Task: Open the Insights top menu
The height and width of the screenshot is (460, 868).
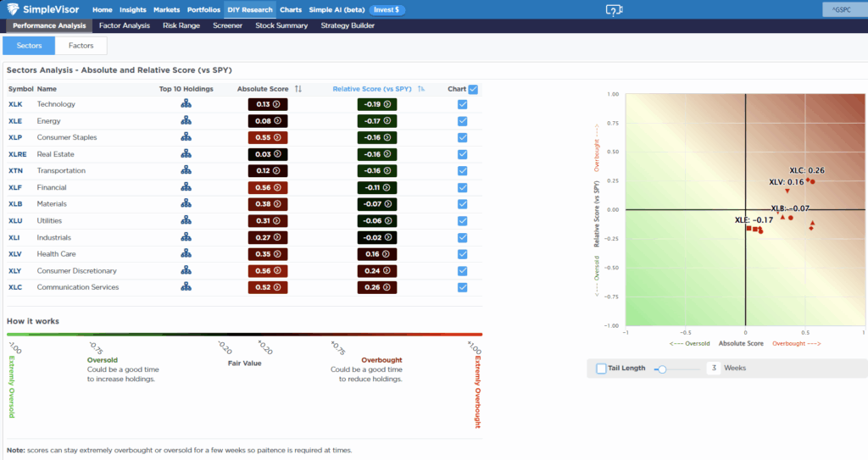Action: (133, 10)
